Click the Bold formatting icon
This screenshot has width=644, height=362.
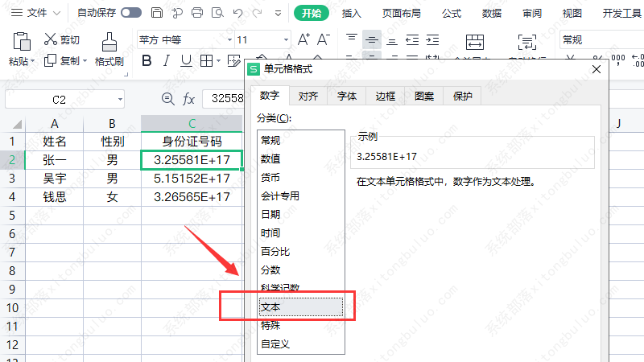tap(147, 60)
